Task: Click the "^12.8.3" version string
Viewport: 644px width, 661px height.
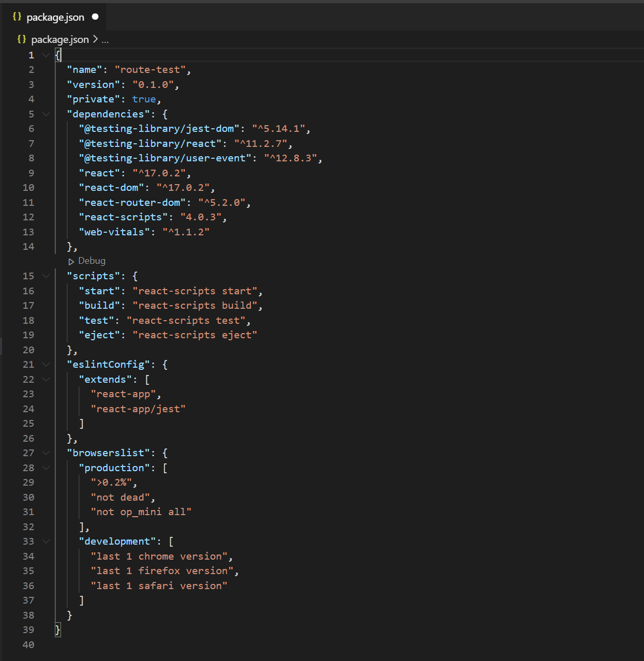Action: [290, 158]
